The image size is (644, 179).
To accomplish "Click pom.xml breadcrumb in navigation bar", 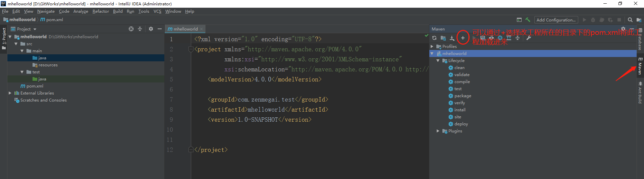I will pyautogui.click(x=52, y=20).
